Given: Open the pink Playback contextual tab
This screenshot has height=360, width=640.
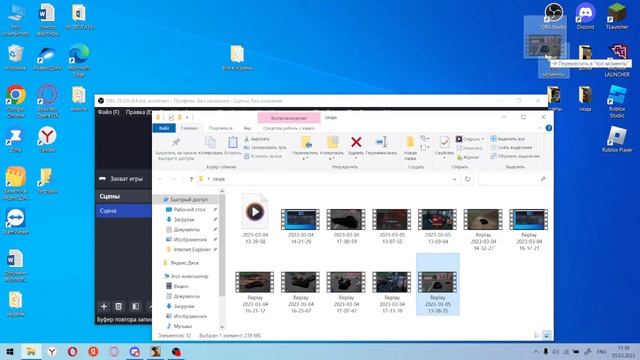Looking at the screenshot, I should point(289,118).
